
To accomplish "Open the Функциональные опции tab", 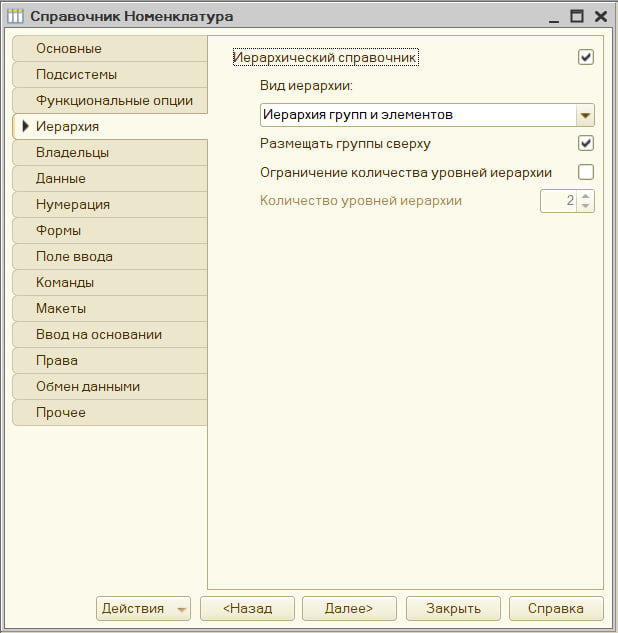I will point(110,101).
